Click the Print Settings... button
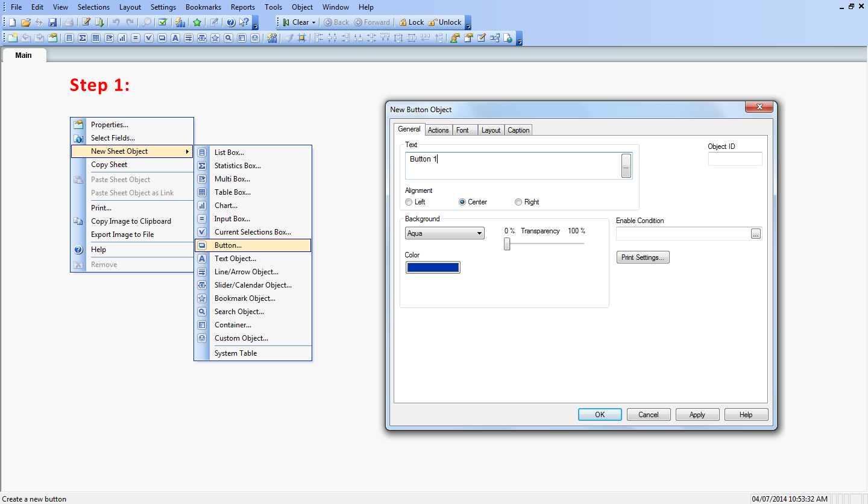Screen dimensions: 868x504 point(643,257)
